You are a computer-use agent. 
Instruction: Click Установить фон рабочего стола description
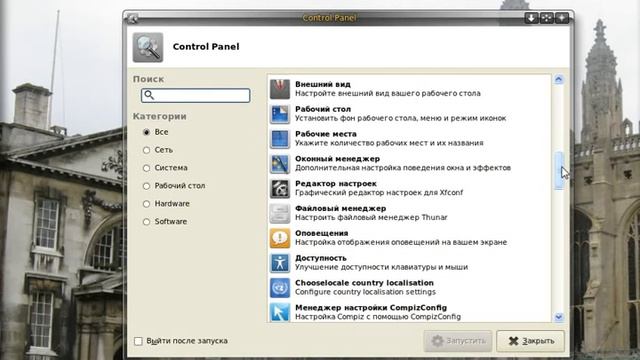coord(400,118)
